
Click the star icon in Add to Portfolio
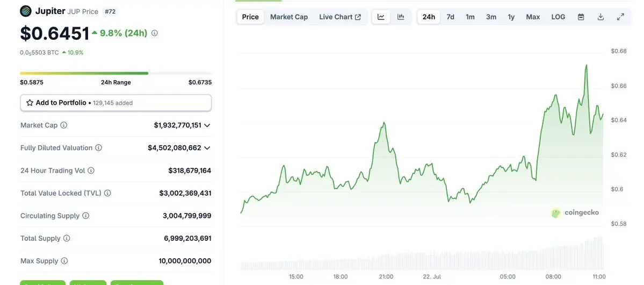(30, 103)
